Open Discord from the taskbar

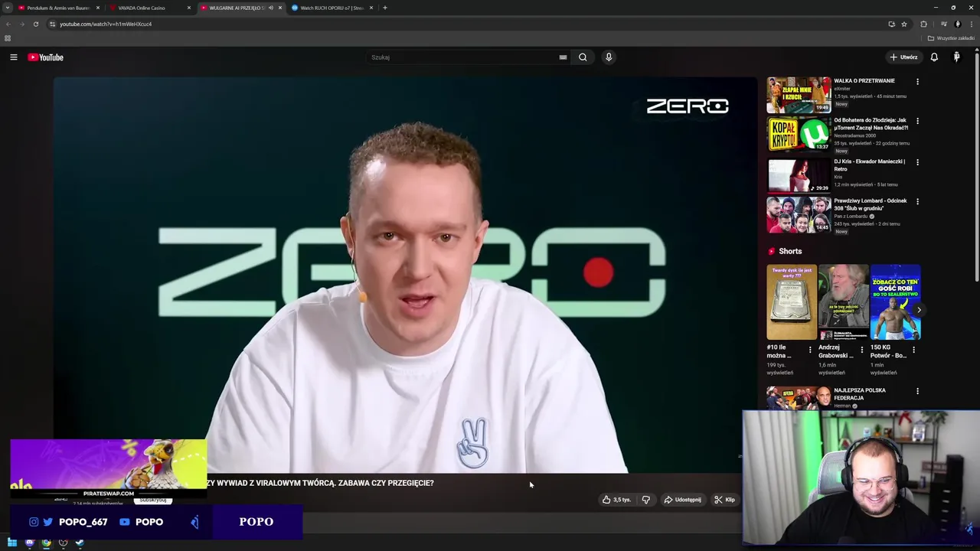click(x=29, y=543)
